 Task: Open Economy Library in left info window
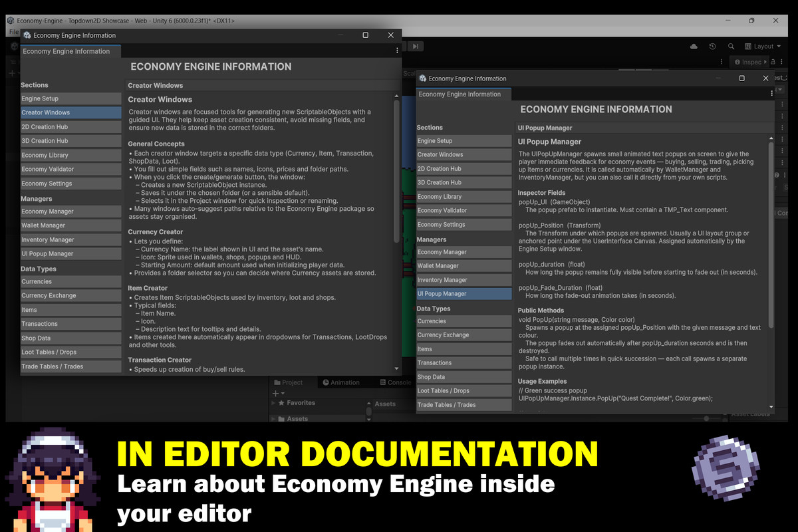point(71,155)
